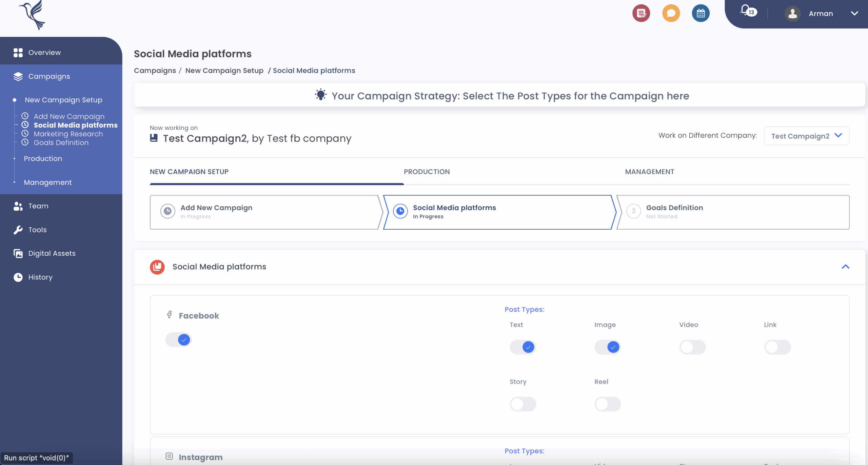Switch to the MANAGEMENT tab

coord(649,172)
